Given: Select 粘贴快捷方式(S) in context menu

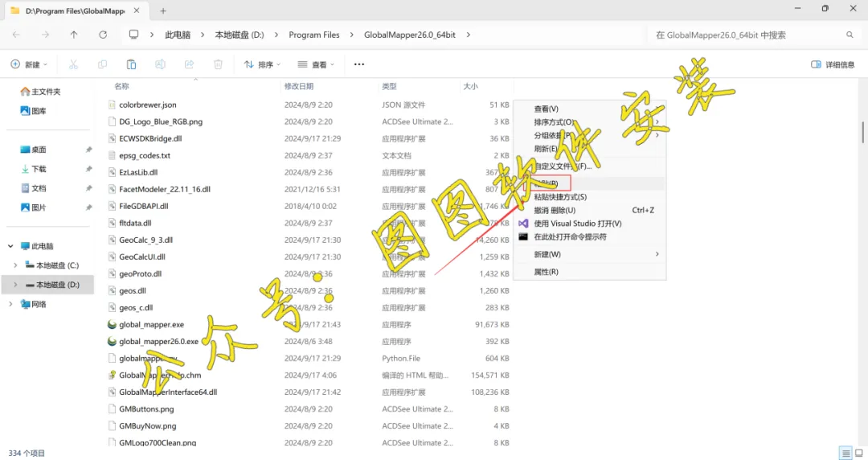Looking at the screenshot, I should pos(590,197).
